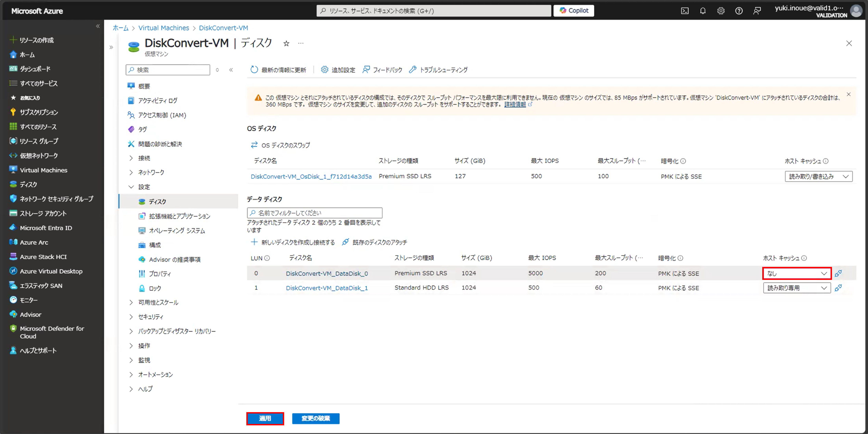Favorite the DiskConvert-VM page star
868x434 pixels.
click(x=286, y=43)
